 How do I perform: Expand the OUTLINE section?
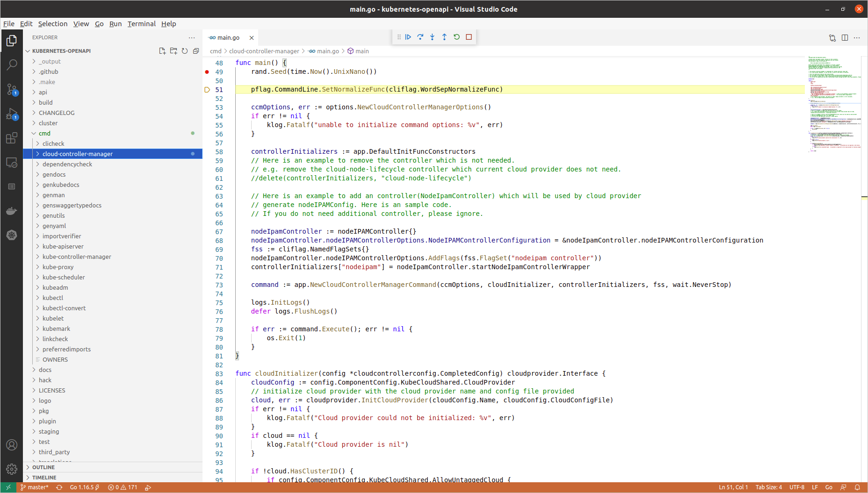pos(113,467)
